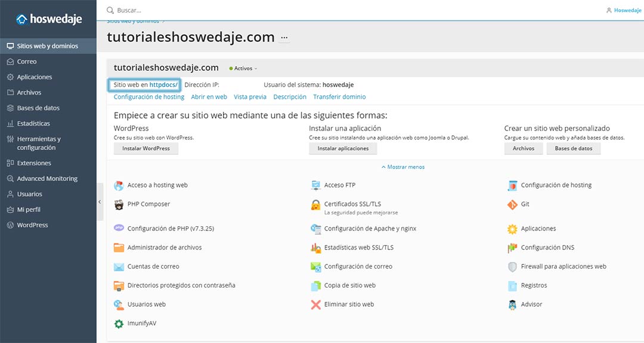
Task: Open Certificados SSL/TLS padlock icon
Action: (315, 204)
